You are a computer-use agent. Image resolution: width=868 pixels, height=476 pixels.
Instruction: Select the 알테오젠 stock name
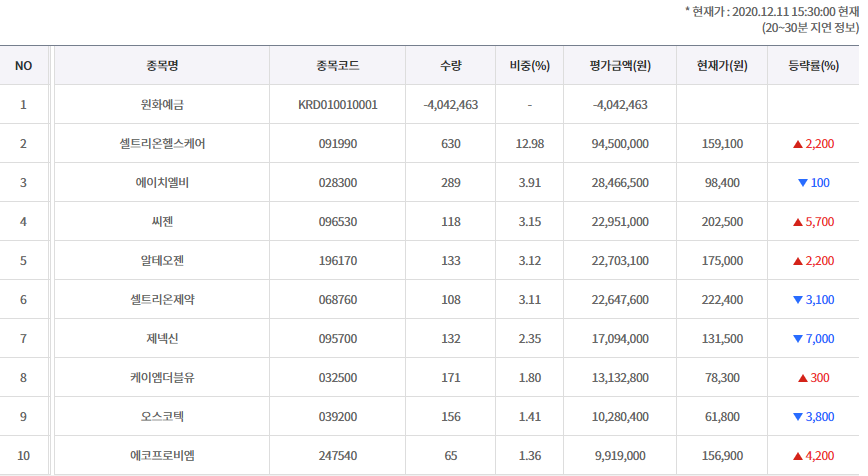(162, 261)
